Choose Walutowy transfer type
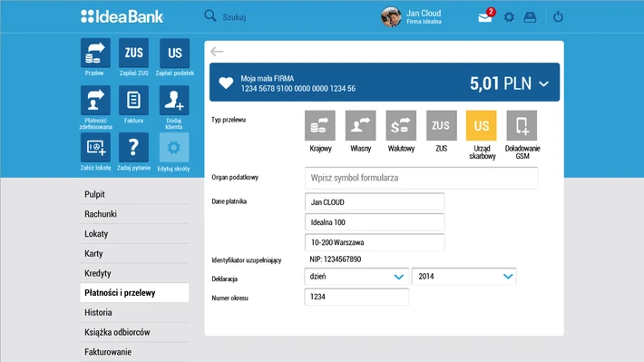Screen dimensions: 644x362 [x=401, y=125]
